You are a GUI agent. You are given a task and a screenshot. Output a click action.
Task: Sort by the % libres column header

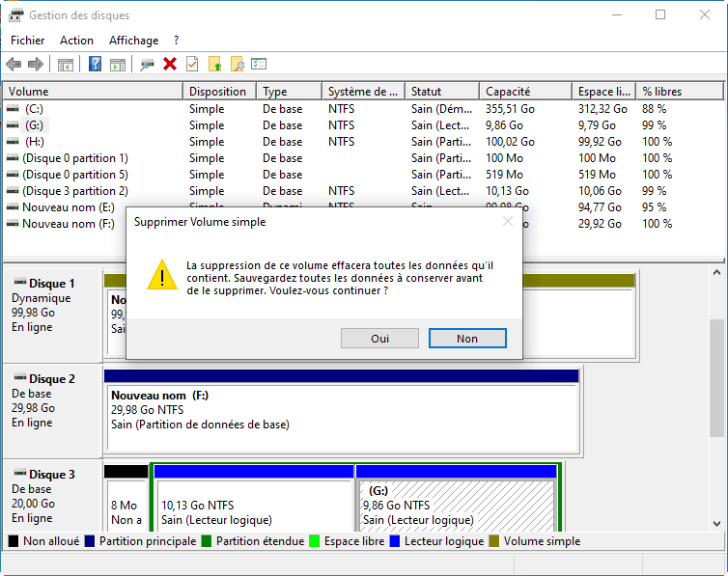tap(680, 92)
